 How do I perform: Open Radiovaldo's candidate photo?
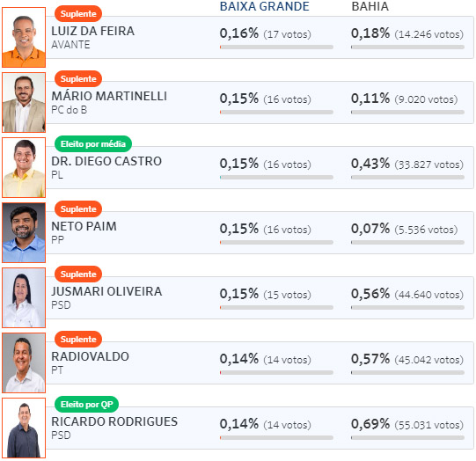click(24, 363)
